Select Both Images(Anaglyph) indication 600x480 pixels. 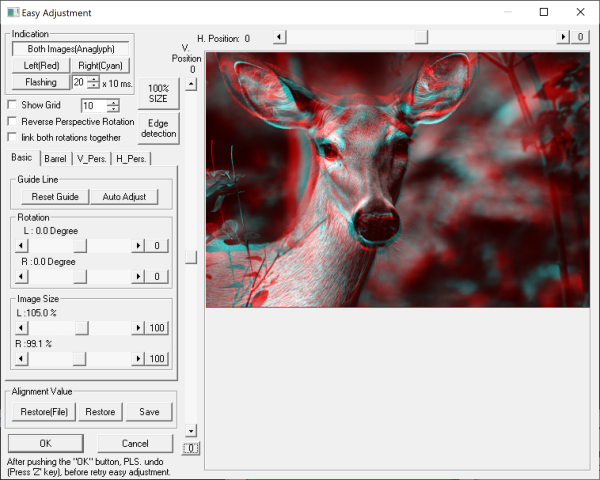click(71, 49)
